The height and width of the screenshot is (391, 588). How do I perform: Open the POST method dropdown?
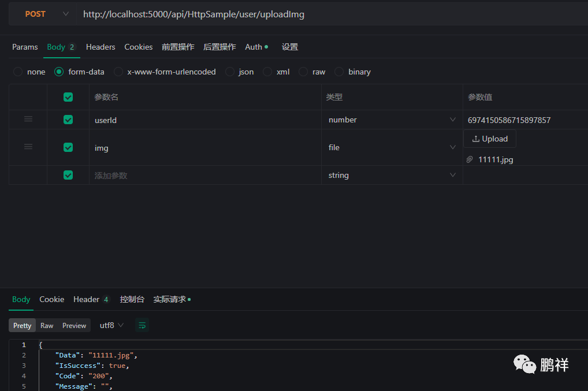pyautogui.click(x=43, y=14)
